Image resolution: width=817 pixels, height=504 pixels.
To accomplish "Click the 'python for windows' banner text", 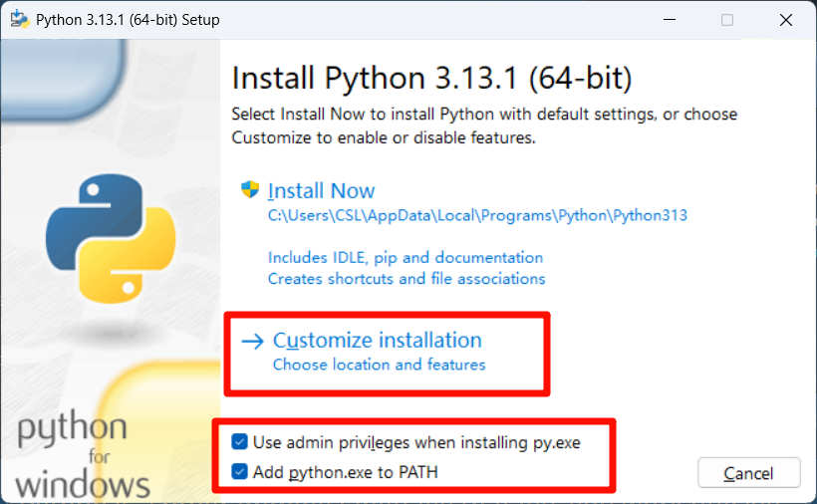I will (x=83, y=454).
